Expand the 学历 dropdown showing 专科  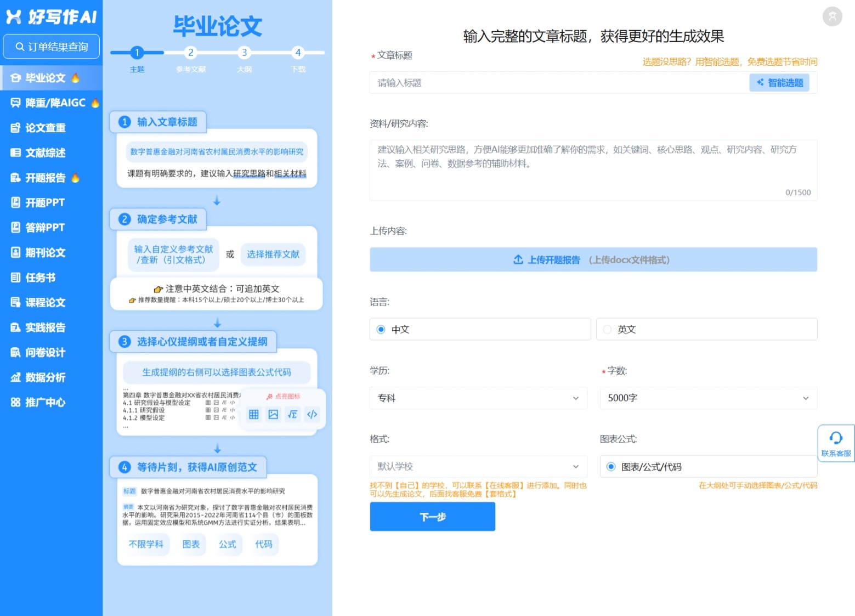tap(478, 398)
